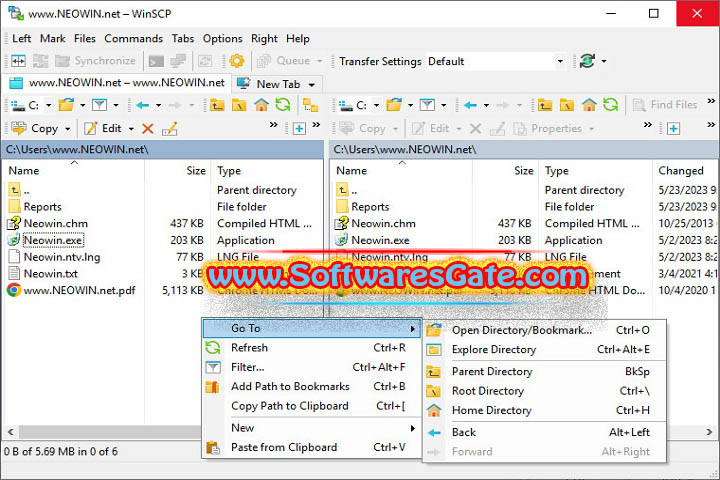Click the left panel Copy button
The width and height of the screenshot is (720, 480).
tap(35, 129)
